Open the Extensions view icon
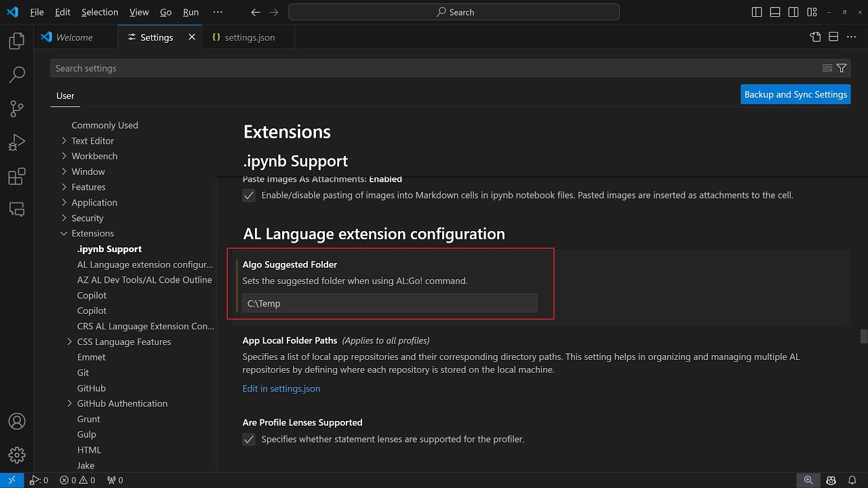 pos(17,176)
